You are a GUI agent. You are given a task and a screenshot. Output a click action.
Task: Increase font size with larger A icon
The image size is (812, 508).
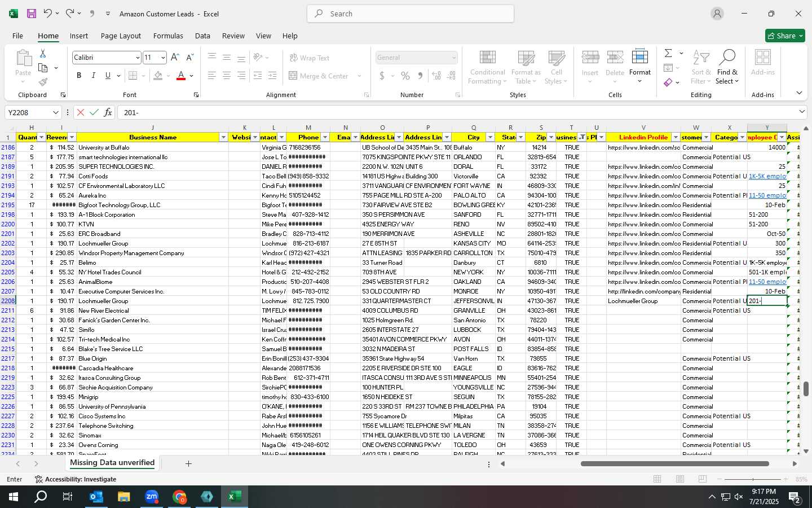(175, 58)
